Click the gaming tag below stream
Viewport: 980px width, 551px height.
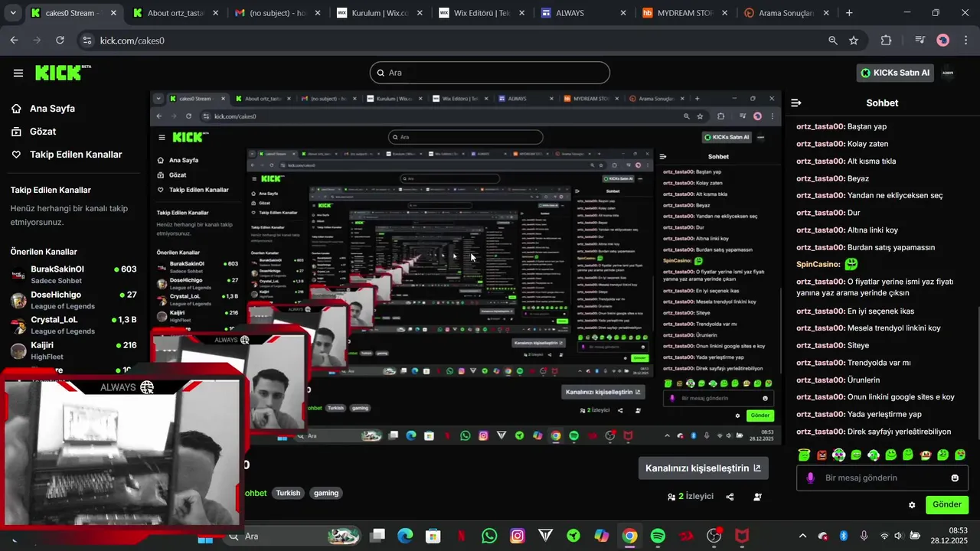(x=326, y=494)
